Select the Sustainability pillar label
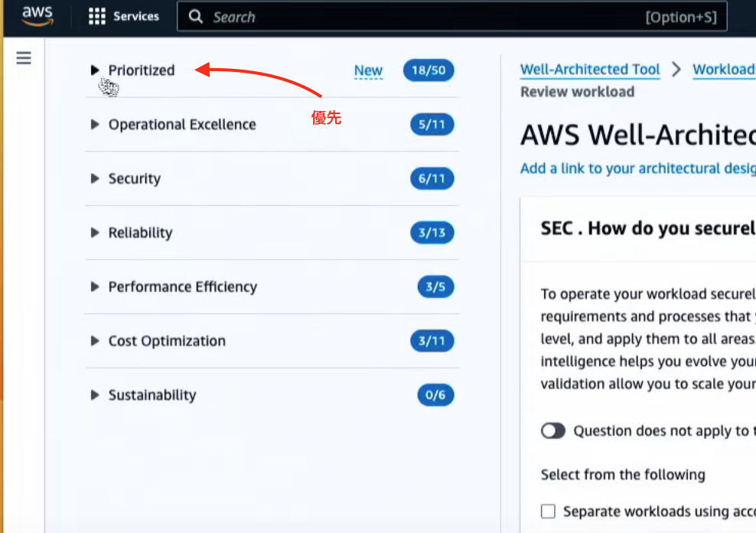Image resolution: width=756 pixels, height=533 pixels. [152, 395]
